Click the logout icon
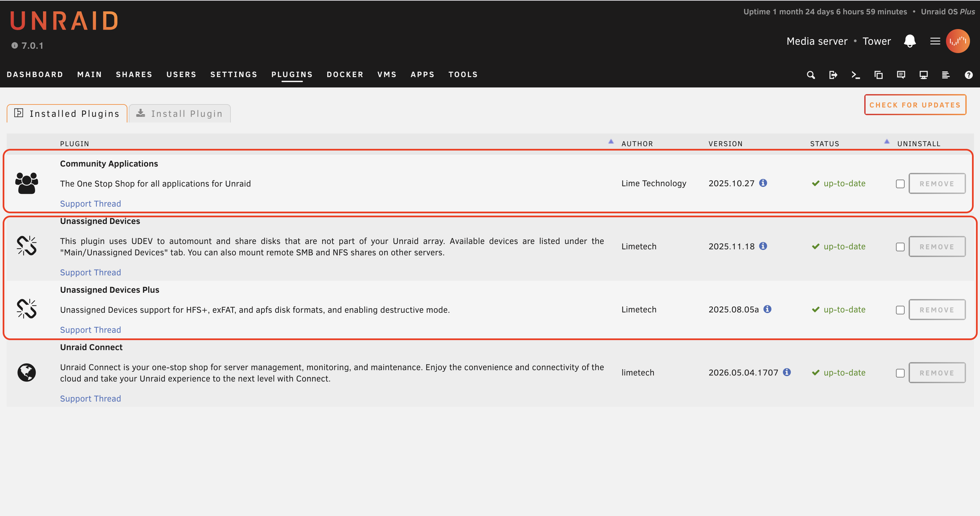This screenshot has height=516, width=980. click(833, 75)
